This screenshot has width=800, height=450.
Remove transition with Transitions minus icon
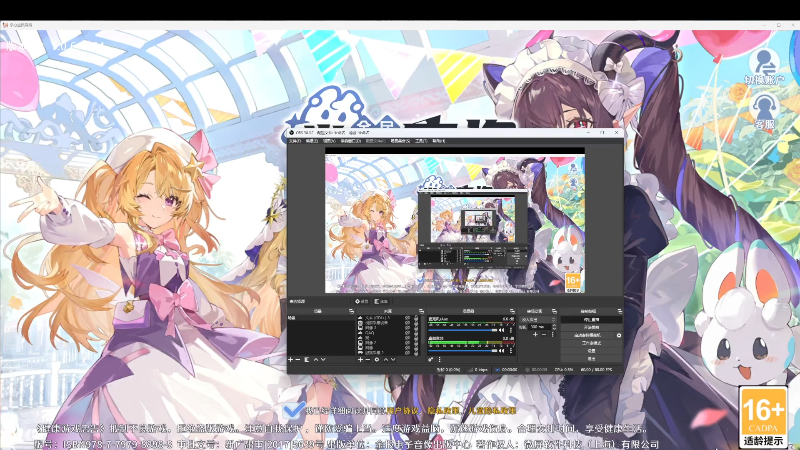pos(544,334)
